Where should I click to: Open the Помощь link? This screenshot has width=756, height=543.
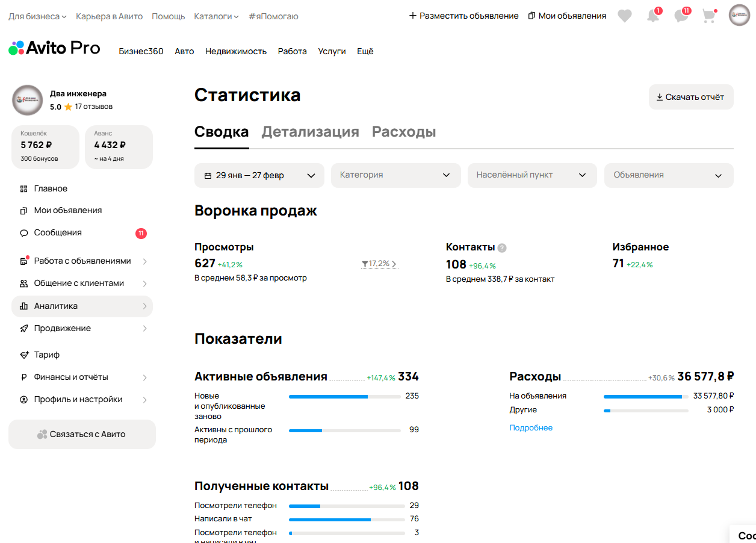169,16
